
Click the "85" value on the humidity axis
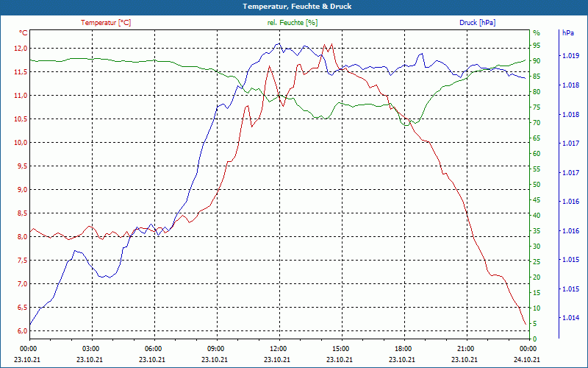coord(537,77)
